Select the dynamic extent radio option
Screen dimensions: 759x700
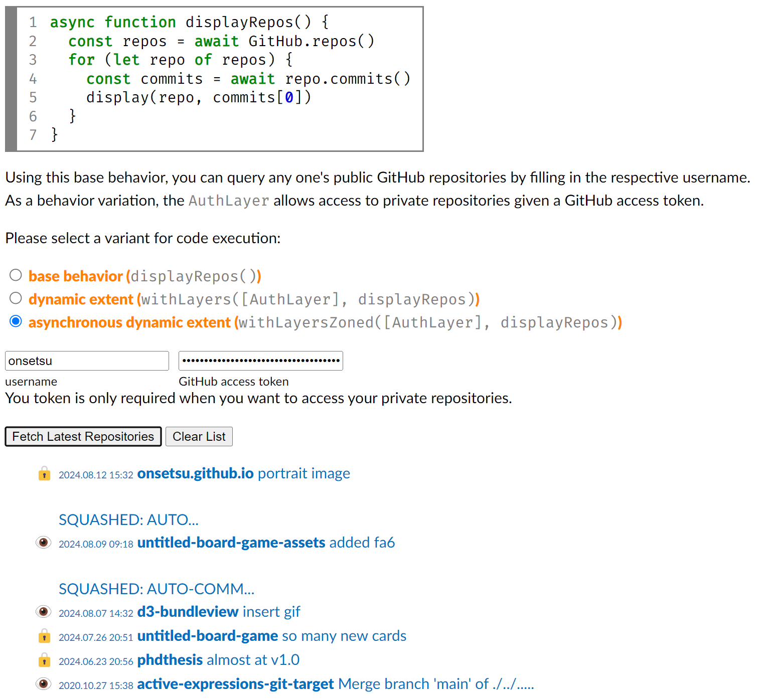tap(16, 298)
